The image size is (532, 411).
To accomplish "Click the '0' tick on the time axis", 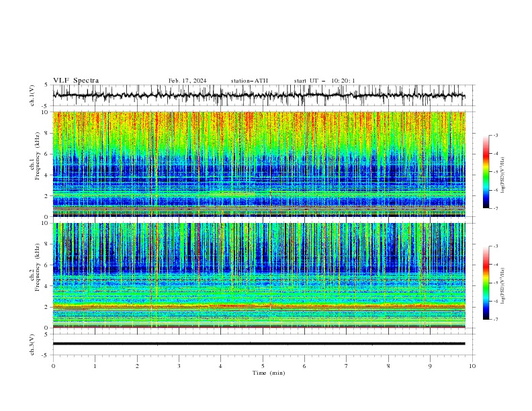I will pyautogui.click(x=53, y=366).
